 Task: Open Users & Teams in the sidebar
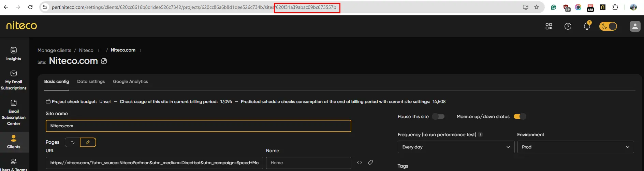click(14, 165)
